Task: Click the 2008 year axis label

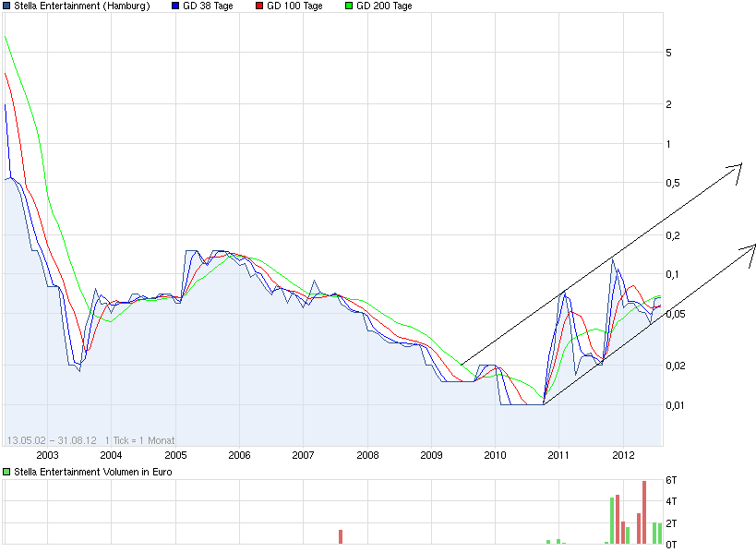Action: (x=367, y=454)
